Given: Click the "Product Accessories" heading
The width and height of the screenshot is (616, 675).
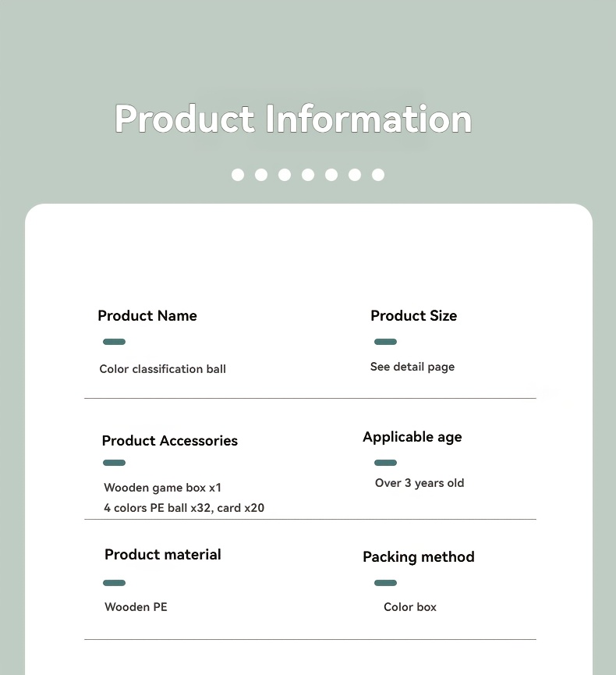Looking at the screenshot, I should pos(169,441).
